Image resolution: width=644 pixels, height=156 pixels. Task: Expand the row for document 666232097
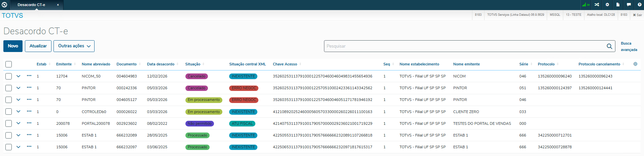pos(19,147)
